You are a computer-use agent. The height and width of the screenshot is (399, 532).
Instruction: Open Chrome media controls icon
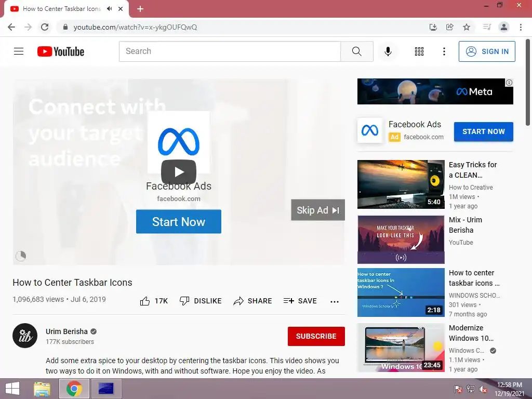point(487,27)
